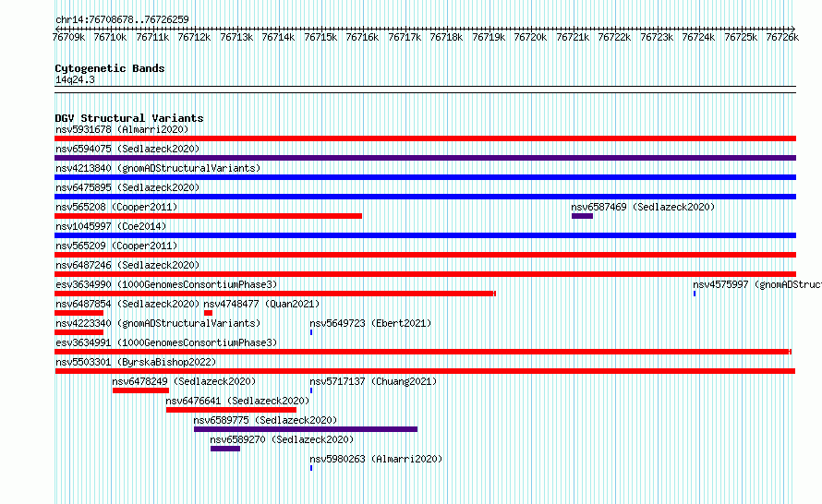
Task: Click the red bar under nsv5503301
Action: pyautogui.click(x=425, y=371)
